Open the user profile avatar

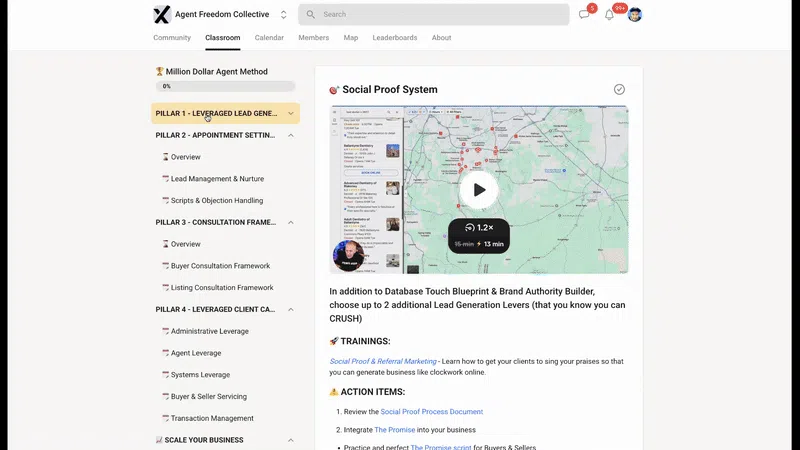(x=635, y=15)
